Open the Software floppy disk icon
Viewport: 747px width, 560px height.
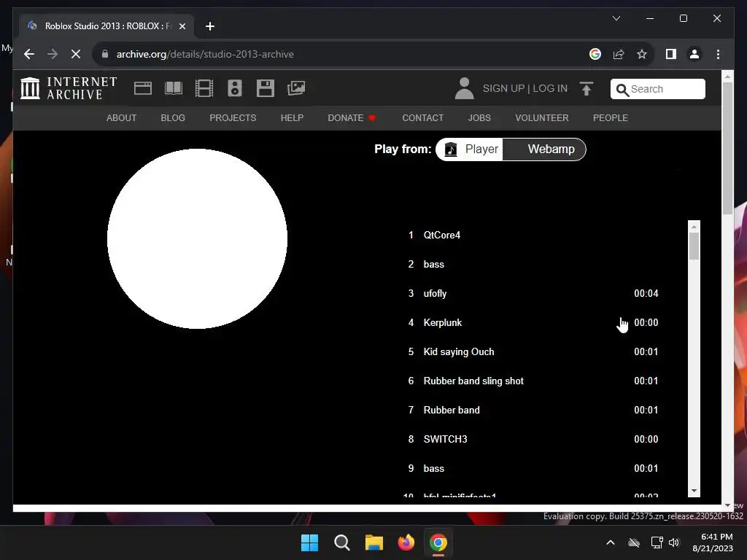pos(266,88)
